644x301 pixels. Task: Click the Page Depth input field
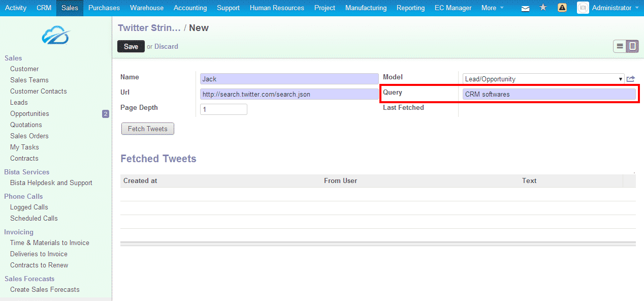pos(223,109)
